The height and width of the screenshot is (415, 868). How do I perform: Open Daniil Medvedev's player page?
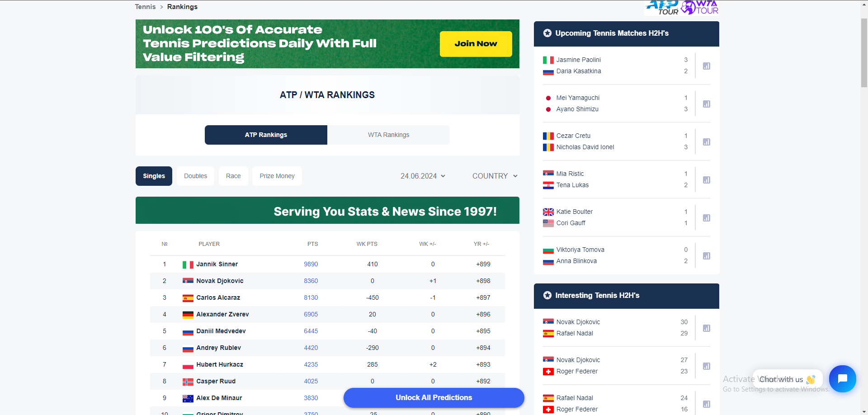(x=221, y=331)
